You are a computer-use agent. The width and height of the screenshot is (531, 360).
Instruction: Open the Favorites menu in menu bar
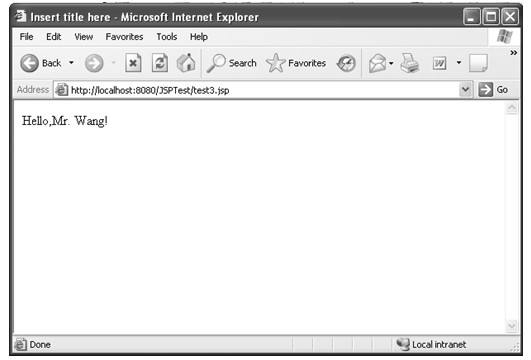pos(124,37)
